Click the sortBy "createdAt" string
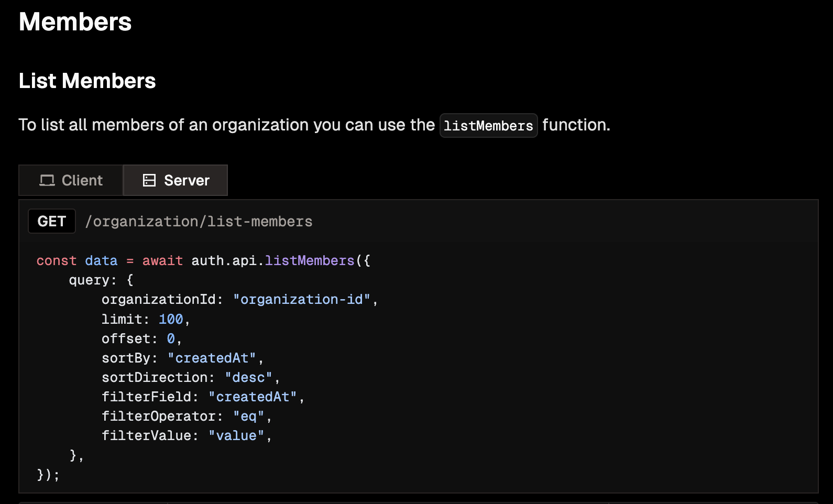833x504 pixels. (212, 358)
